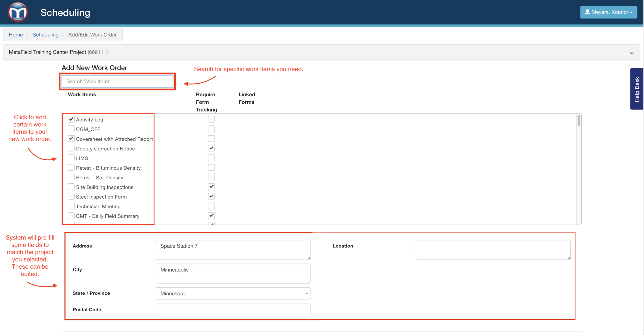644x335 pixels.
Task: Disable form tracking for Steel Inspection Form
Action: 211,196
